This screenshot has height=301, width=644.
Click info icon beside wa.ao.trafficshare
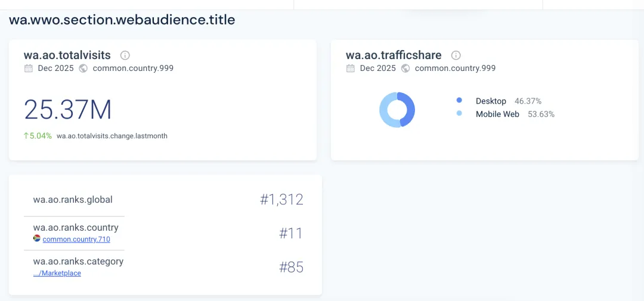click(x=456, y=55)
